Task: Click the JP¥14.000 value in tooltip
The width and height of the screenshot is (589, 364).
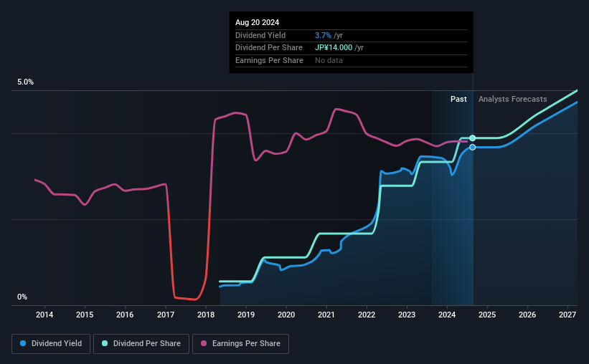Action: (x=334, y=48)
